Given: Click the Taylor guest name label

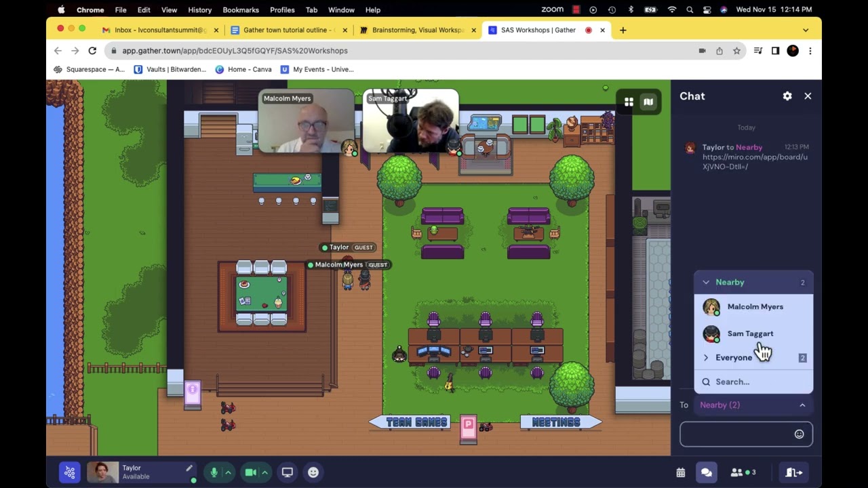Looking at the screenshot, I should pos(348,247).
